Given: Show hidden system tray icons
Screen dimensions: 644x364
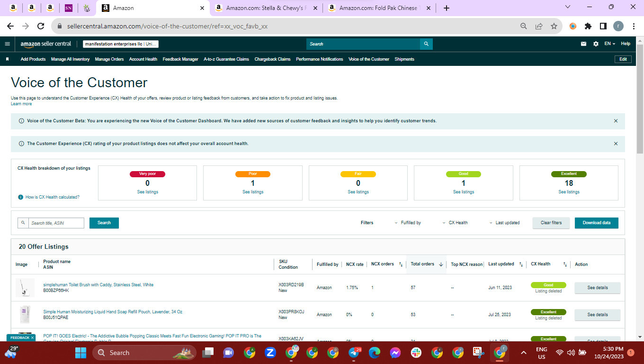Looking at the screenshot, I should 523,353.
